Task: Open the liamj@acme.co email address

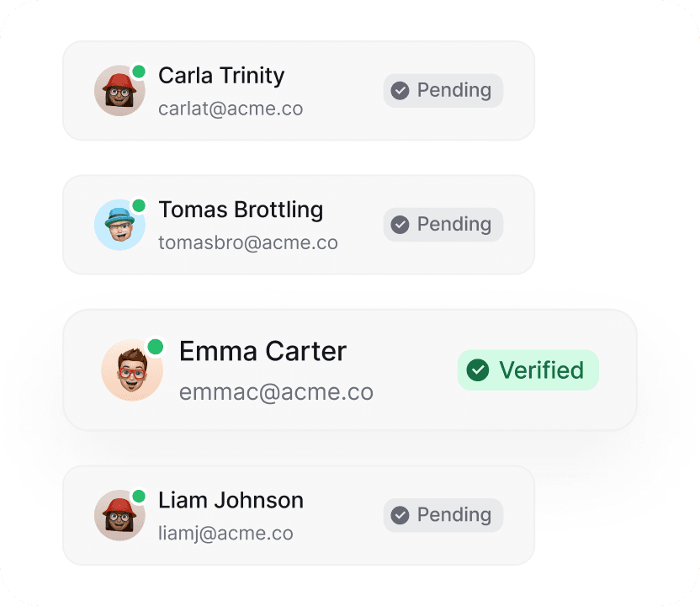Action: click(x=225, y=533)
